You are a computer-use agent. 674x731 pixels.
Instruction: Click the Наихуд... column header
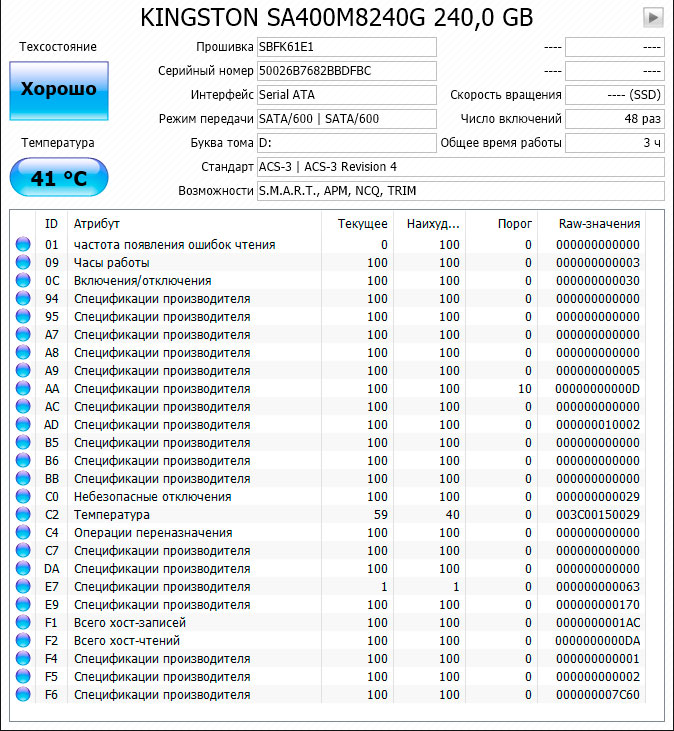point(429,224)
